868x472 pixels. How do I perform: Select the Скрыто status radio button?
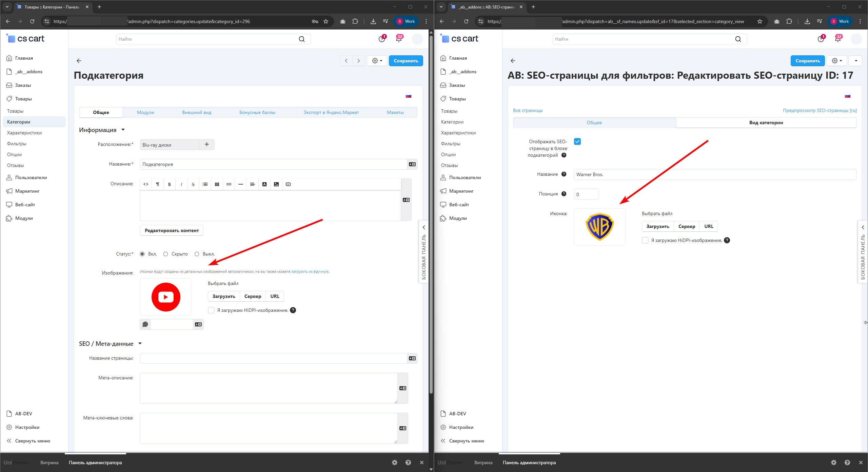click(x=166, y=254)
